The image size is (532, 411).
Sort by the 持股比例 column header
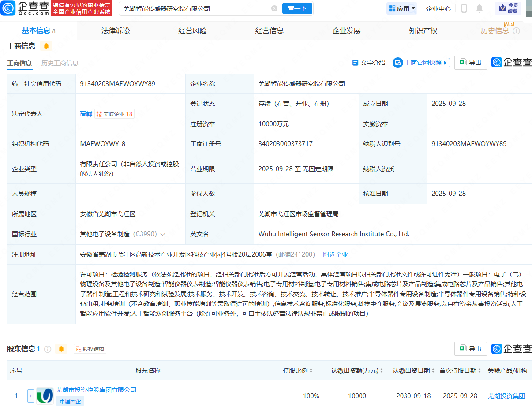[x=298, y=370]
